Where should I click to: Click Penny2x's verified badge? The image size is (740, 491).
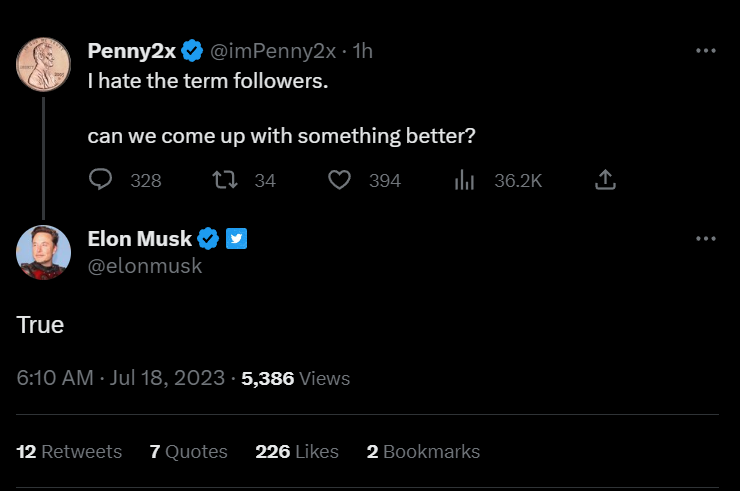tap(191, 51)
